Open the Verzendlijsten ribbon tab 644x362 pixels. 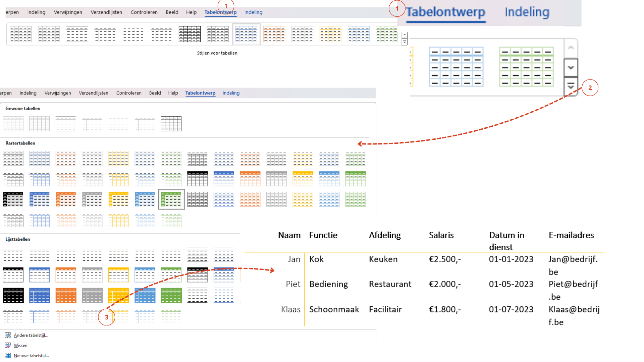pos(106,12)
